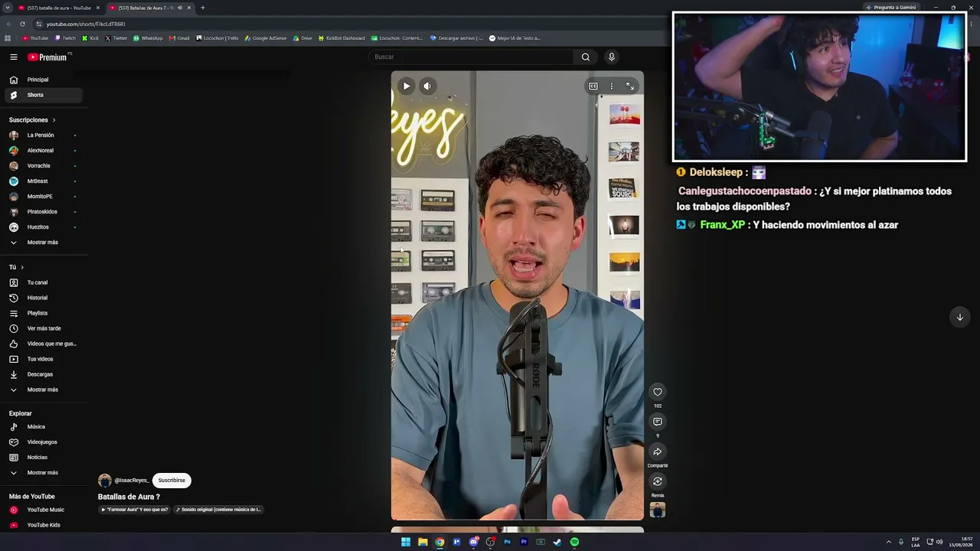Image resolution: width=980 pixels, height=551 pixels.
Task: Open the comments on the Short
Action: click(658, 422)
